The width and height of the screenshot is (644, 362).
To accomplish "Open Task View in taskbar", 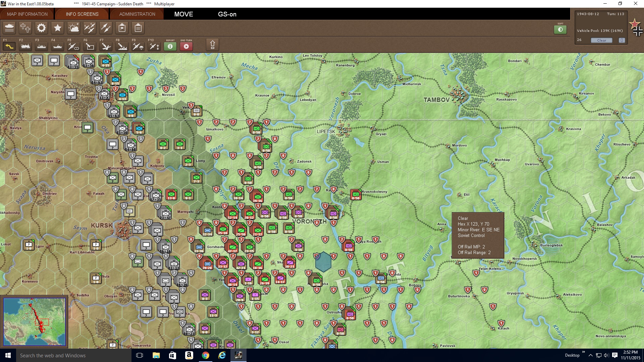I will (140, 355).
